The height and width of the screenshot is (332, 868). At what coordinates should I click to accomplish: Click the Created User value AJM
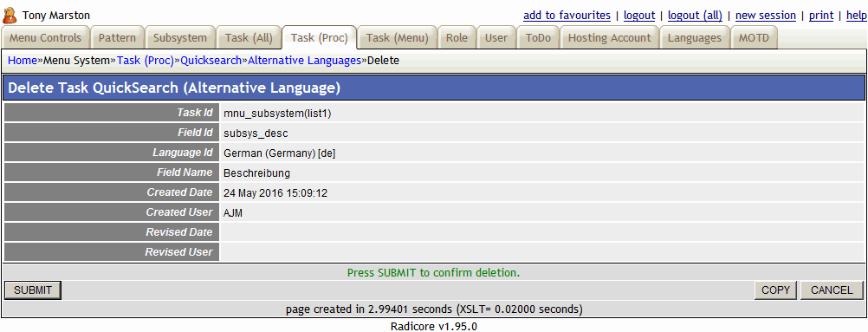click(233, 213)
